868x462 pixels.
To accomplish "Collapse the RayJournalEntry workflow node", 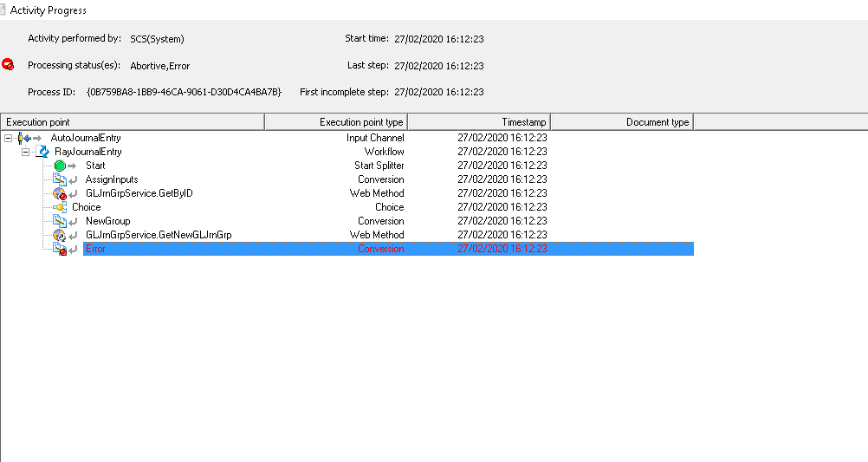I will 25,152.
